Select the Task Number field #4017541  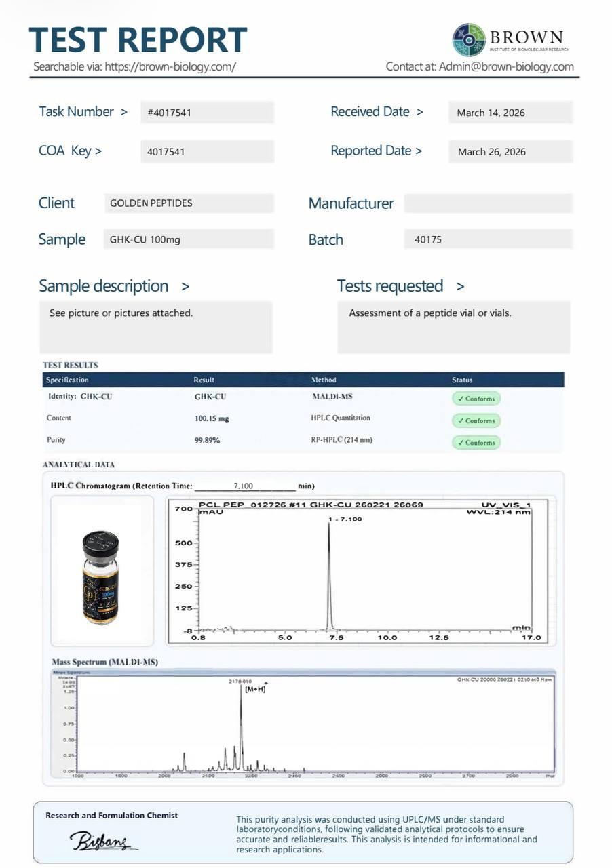point(207,113)
